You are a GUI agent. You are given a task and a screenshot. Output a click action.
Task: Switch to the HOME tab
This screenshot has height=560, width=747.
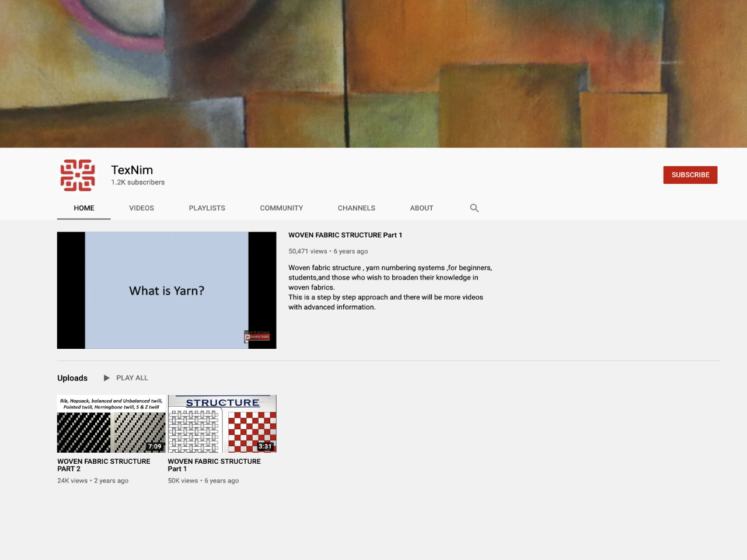tap(84, 208)
